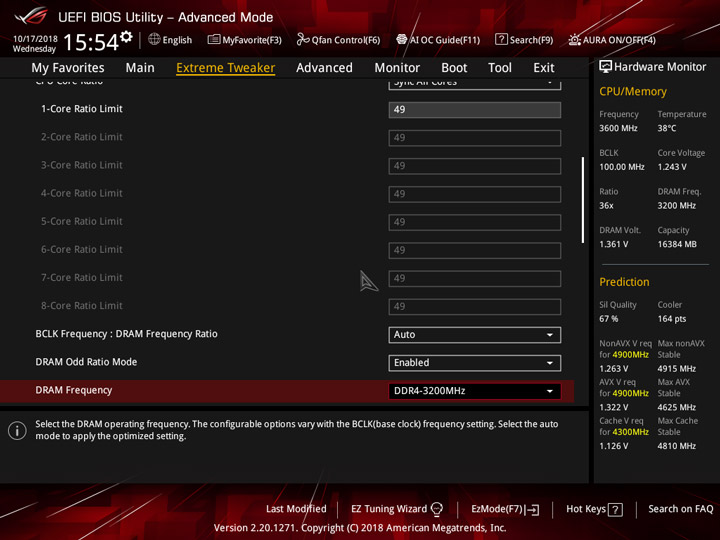Switch to the Main tab
The width and height of the screenshot is (720, 540).
pos(140,68)
